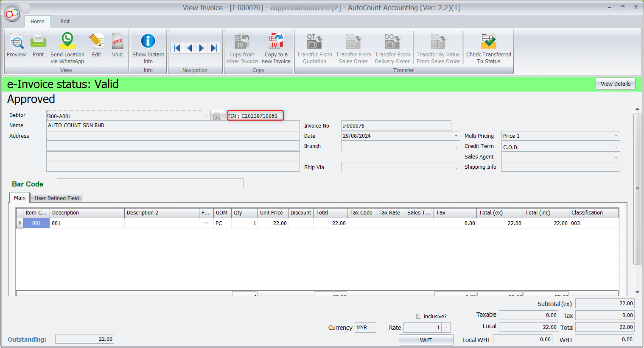Viewport: 644px width, 348px height.
Task: Transfer From Quotation icon
Action: click(x=314, y=48)
